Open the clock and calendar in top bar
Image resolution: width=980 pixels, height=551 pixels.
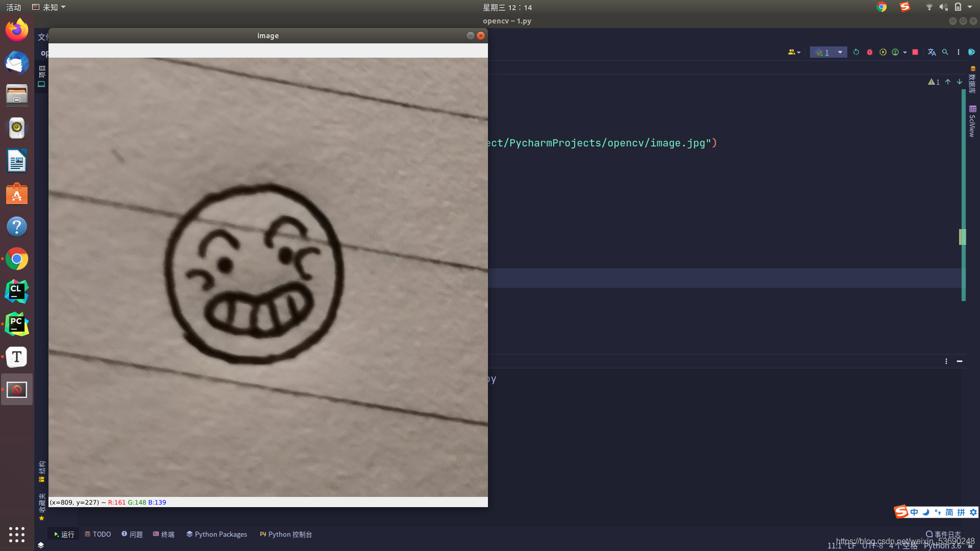pos(507,7)
